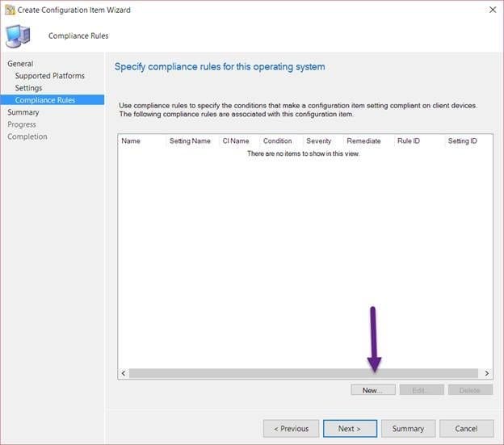Proceed with the Next button
The image size is (504, 445).
(x=350, y=429)
